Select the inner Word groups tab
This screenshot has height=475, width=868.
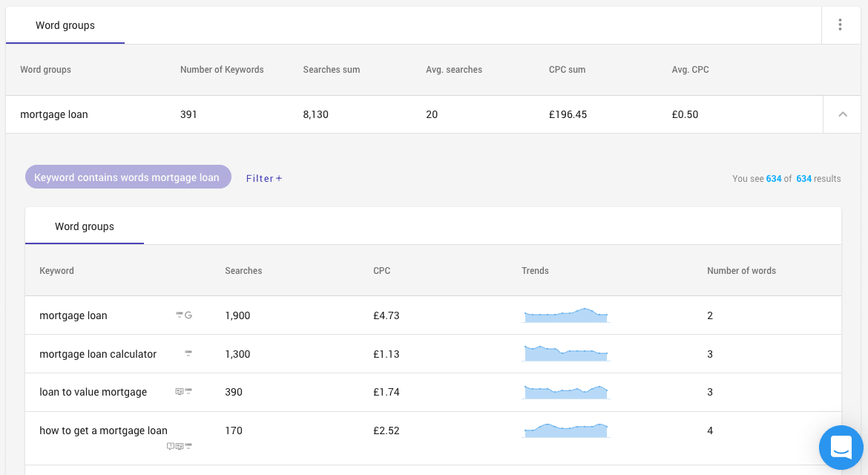pos(84,226)
